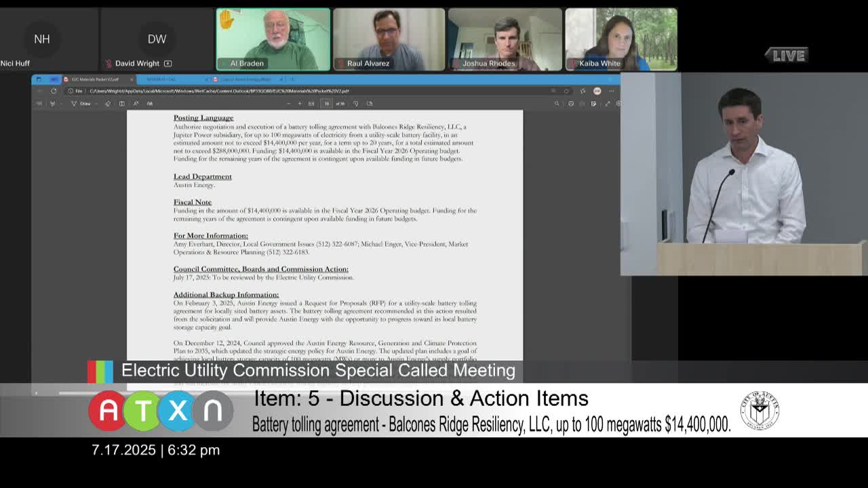
Task: Zoom out the PDF with minus icon
Action: click(289, 104)
